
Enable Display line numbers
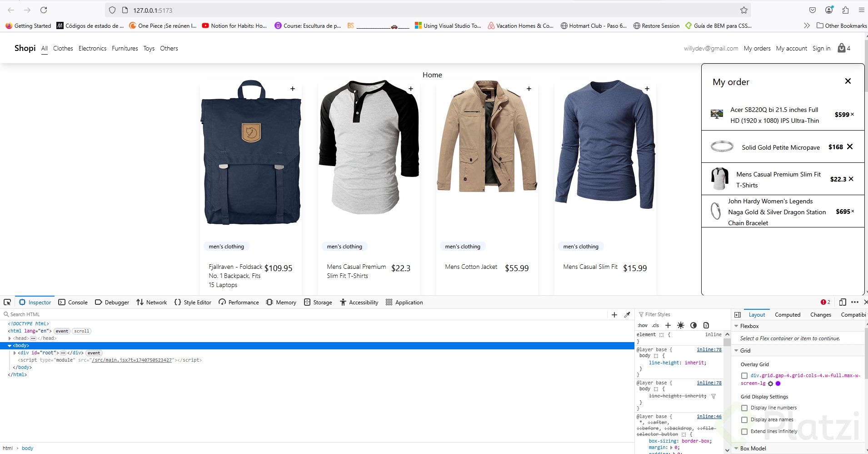744,408
